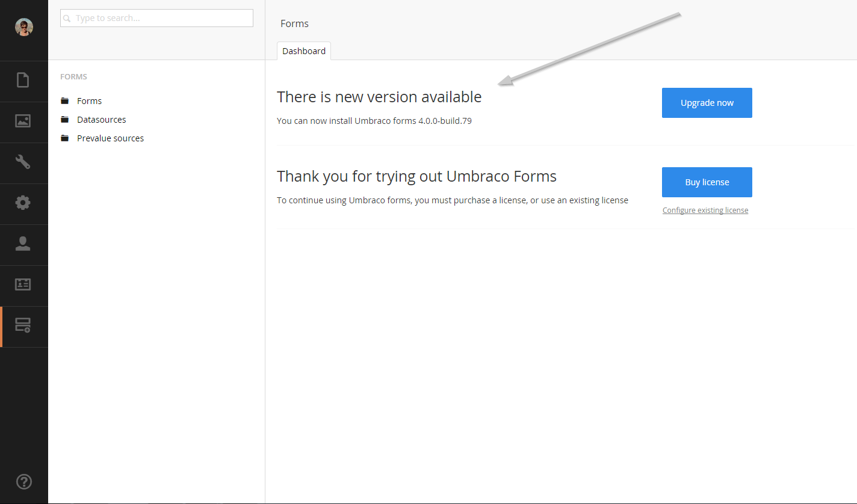The width and height of the screenshot is (857, 504).
Task: Open the Settings section wrench icon
Action: pos(23,162)
